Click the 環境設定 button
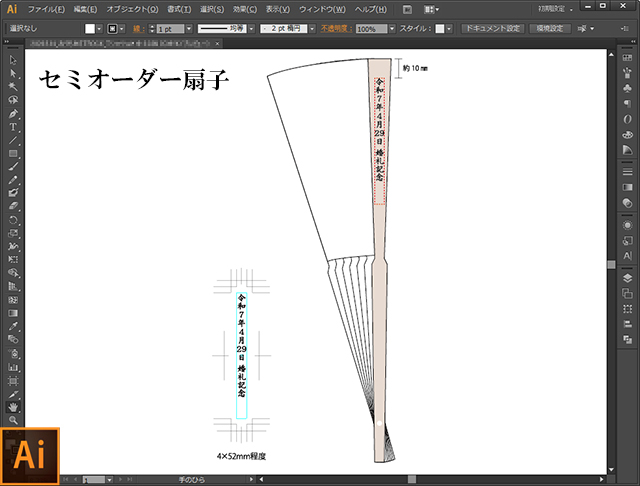The image size is (640, 486). click(550, 29)
